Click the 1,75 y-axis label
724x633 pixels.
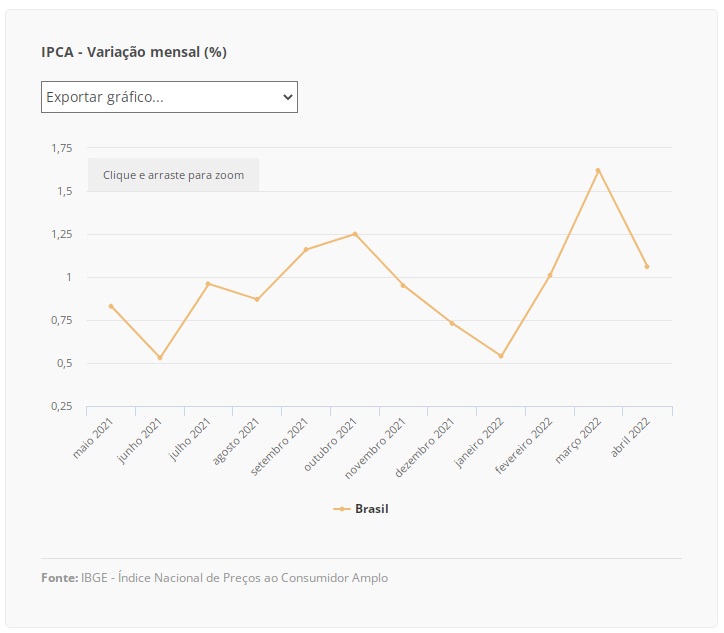61,148
